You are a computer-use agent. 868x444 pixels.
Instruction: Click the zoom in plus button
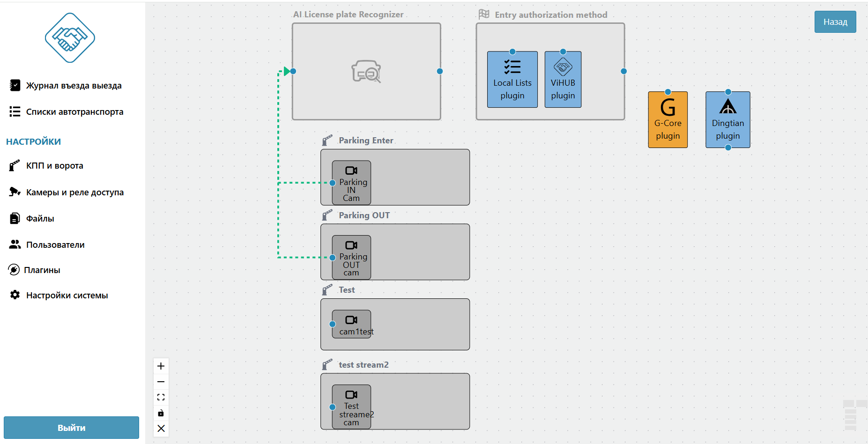[x=161, y=366]
